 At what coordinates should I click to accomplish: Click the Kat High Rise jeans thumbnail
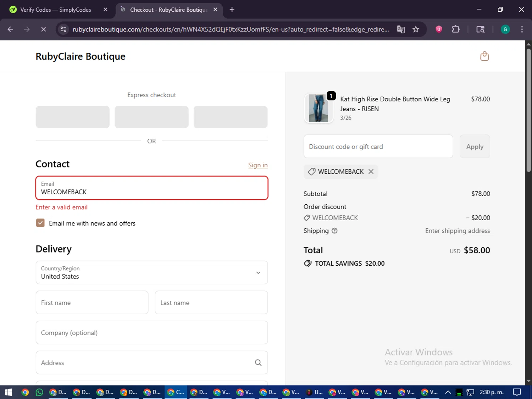[x=318, y=108]
